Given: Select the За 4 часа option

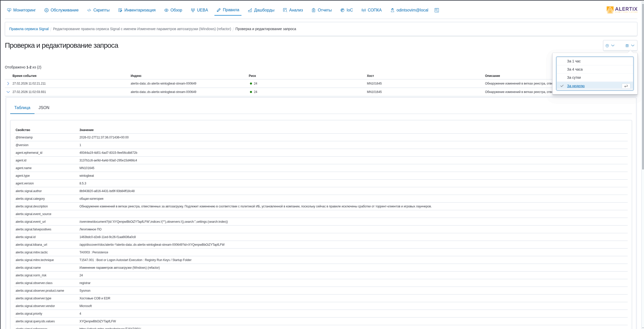Looking at the screenshot, I should [575, 69].
